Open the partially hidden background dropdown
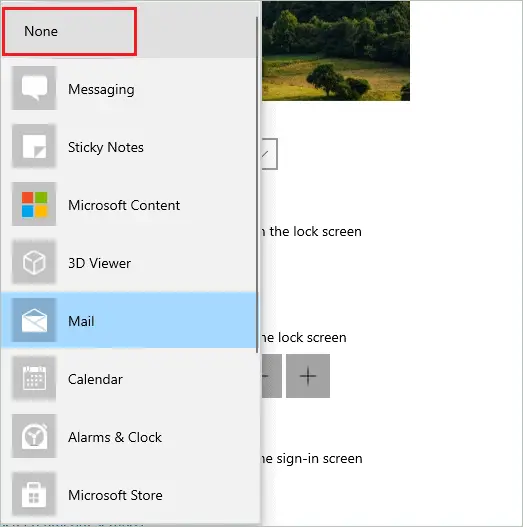The height and width of the screenshot is (527, 523). (270, 154)
